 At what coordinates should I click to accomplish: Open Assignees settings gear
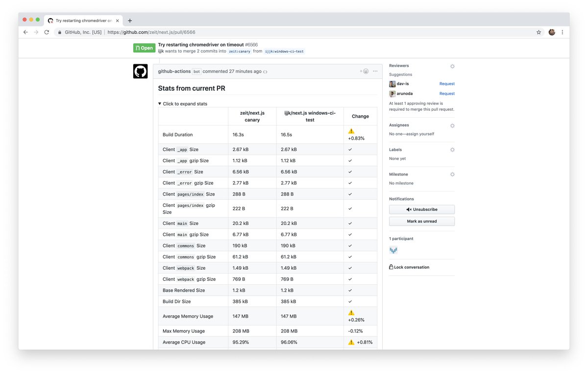point(452,125)
